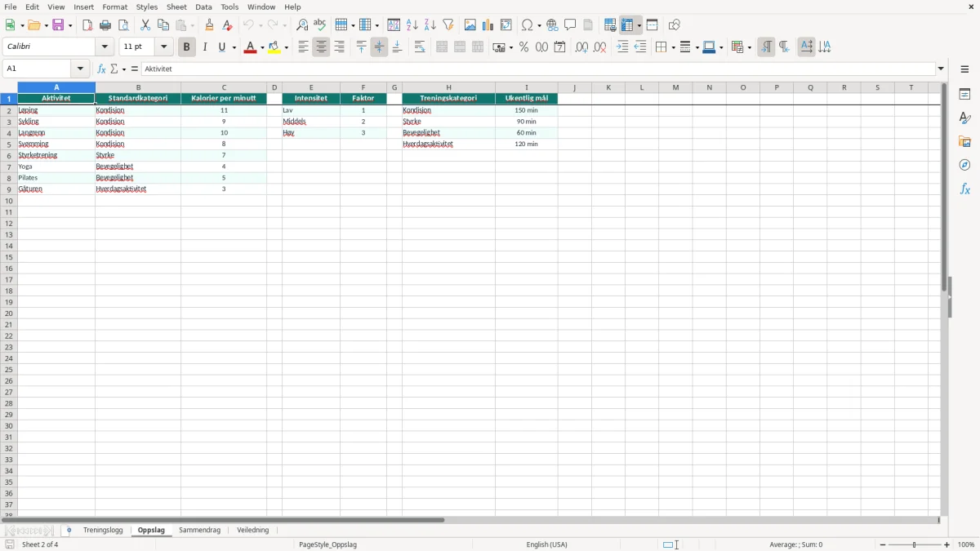980x551 pixels.
Task: Adjust the zoom slider handle
Action: coord(915,544)
